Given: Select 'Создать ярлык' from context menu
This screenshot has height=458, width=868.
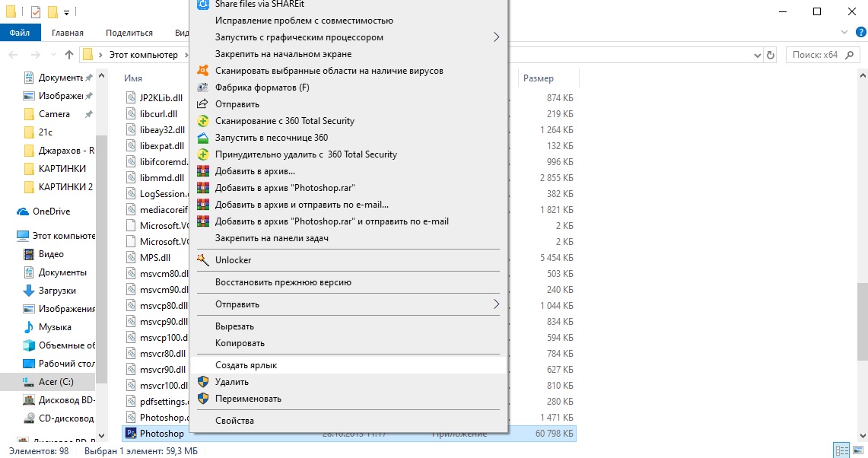Looking at the screenshot, I should [x=246, y=365].
